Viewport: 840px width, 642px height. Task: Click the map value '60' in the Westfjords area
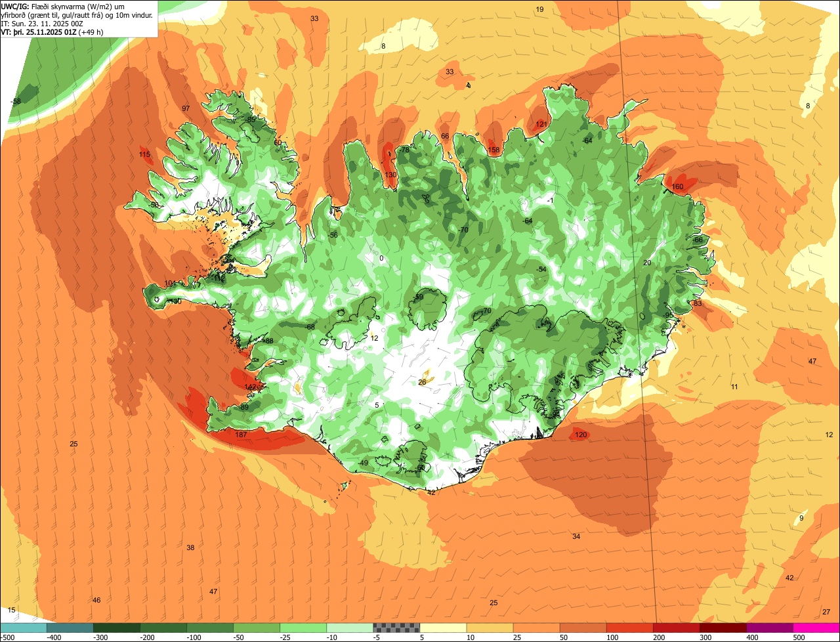(x=278, y=142)
